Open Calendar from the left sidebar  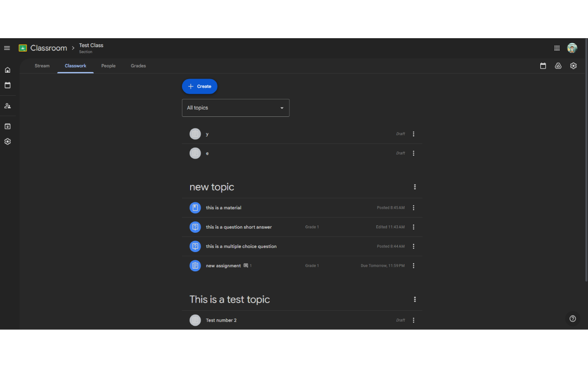pyautogui.click(x=7, y=85)
